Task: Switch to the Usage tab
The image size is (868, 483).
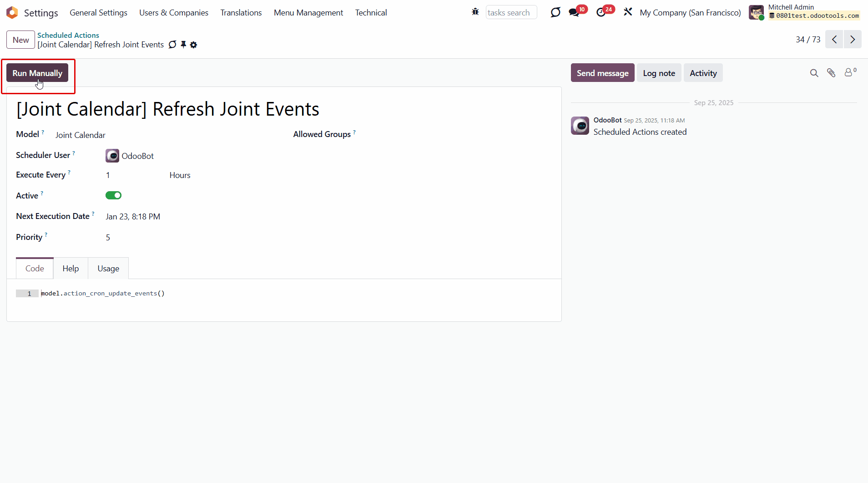Action: 108,269
